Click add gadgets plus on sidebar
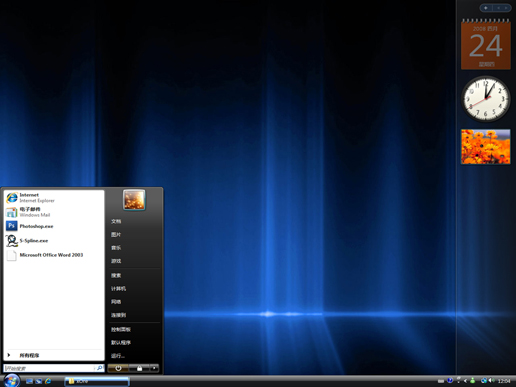Screen dimensions: 516x387 point(486,8)
